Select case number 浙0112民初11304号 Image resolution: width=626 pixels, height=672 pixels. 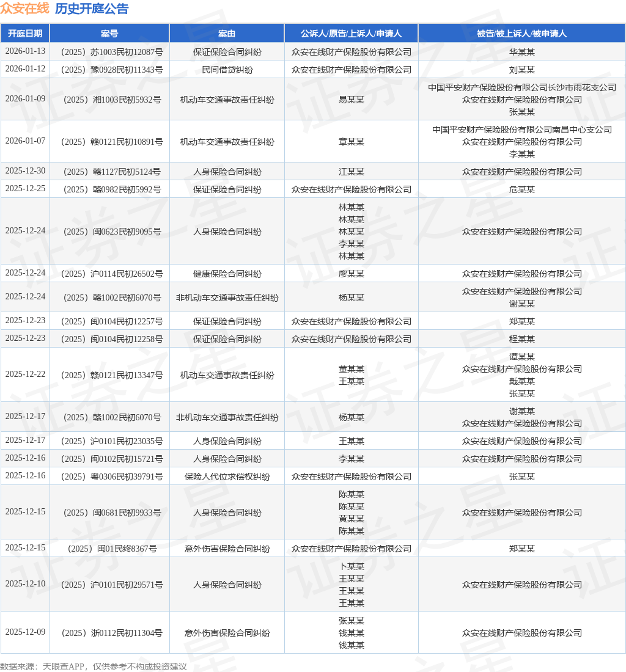[112, 633]
